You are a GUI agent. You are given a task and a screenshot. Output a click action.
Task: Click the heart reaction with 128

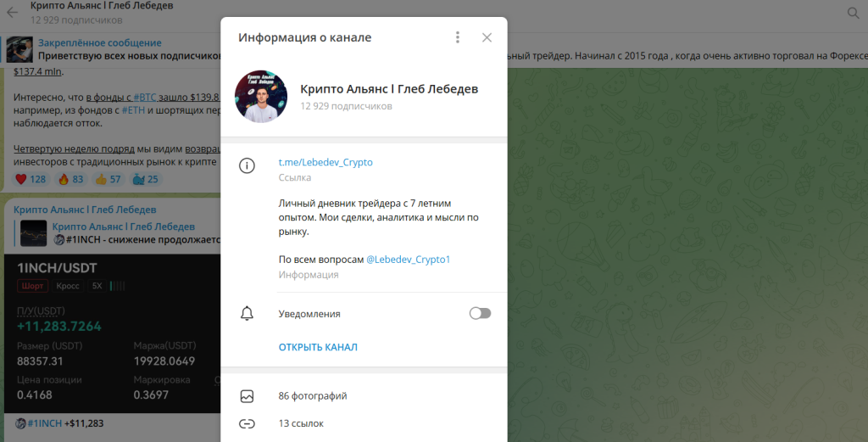click(31, 179)
